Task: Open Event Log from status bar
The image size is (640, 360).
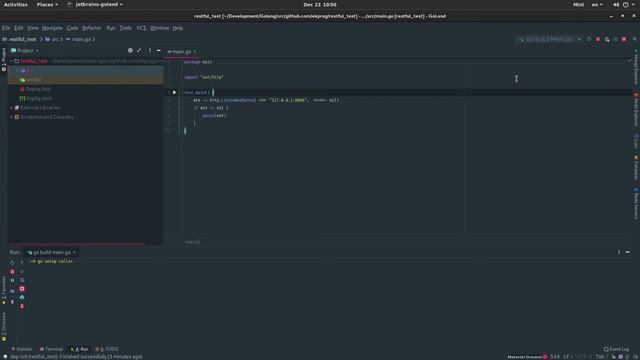Action: click(x=616, y=349)
